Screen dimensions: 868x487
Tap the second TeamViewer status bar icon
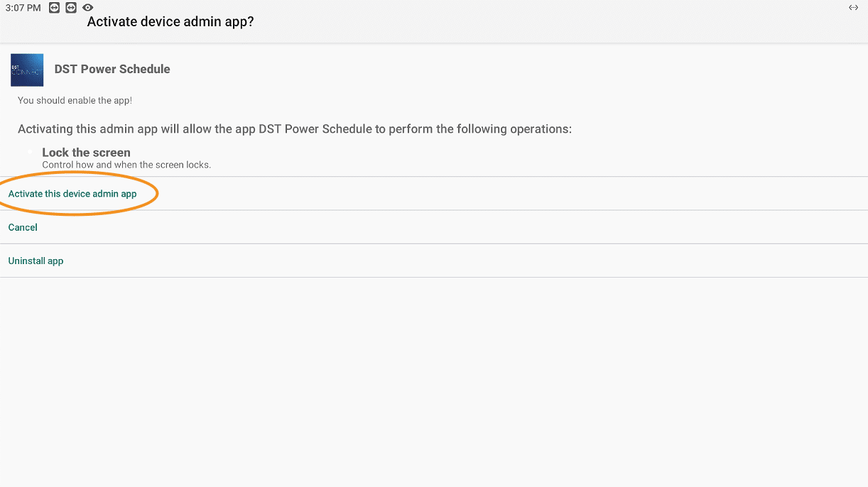pos(70,8)
